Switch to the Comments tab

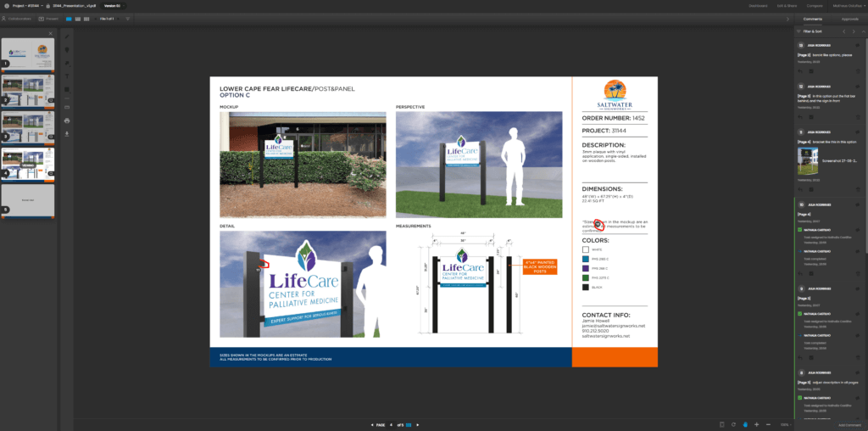pyautogui.click(x=813, y=19)
